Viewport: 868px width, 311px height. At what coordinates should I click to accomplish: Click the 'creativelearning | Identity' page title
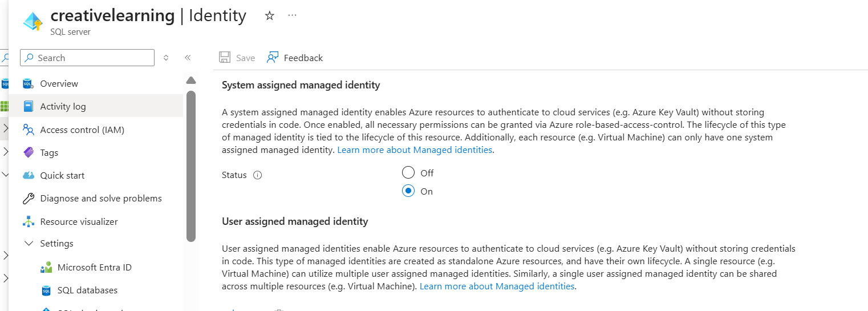tap(148, 15)
